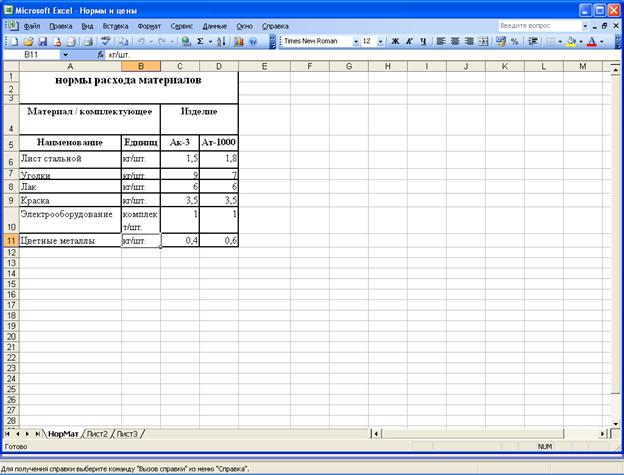Save the workbook with the floppy disk icon
Viewport: 624px width, 475px height.
click(42, 41)
